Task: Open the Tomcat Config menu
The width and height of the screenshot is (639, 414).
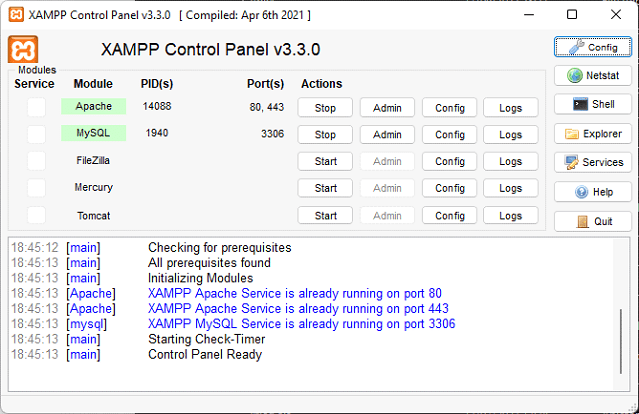Action: (449, 216)
